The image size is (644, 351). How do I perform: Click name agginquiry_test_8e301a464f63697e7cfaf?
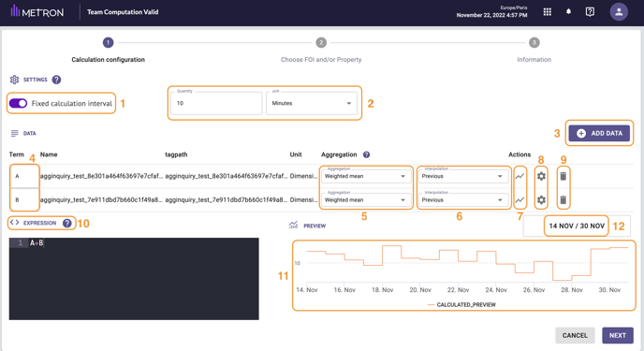pos(101,176)
